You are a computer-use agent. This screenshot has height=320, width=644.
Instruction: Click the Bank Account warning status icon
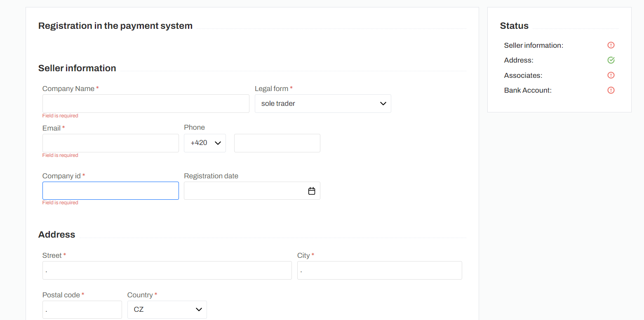[x=611, y=90]
